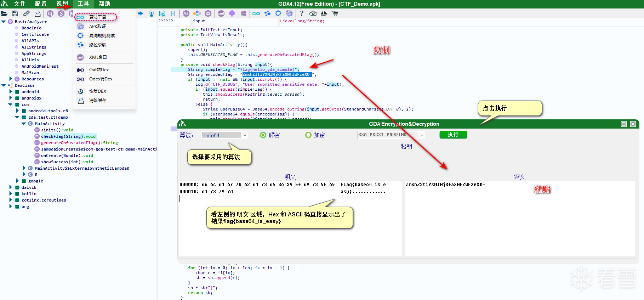Click inside the 密文 ciphertext input area
Image resolution: width=644 pixels, height=300 pixels.
pyautogui.click(x=520, y=218)
